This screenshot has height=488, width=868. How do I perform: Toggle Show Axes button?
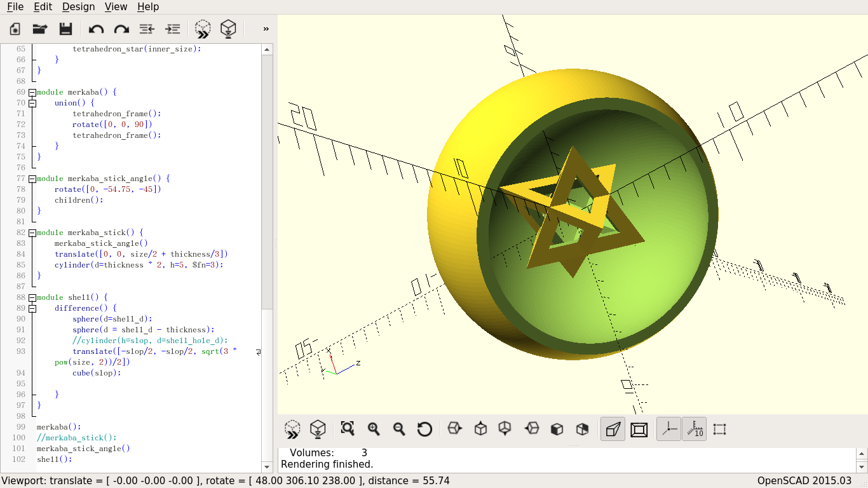[668, 429]
